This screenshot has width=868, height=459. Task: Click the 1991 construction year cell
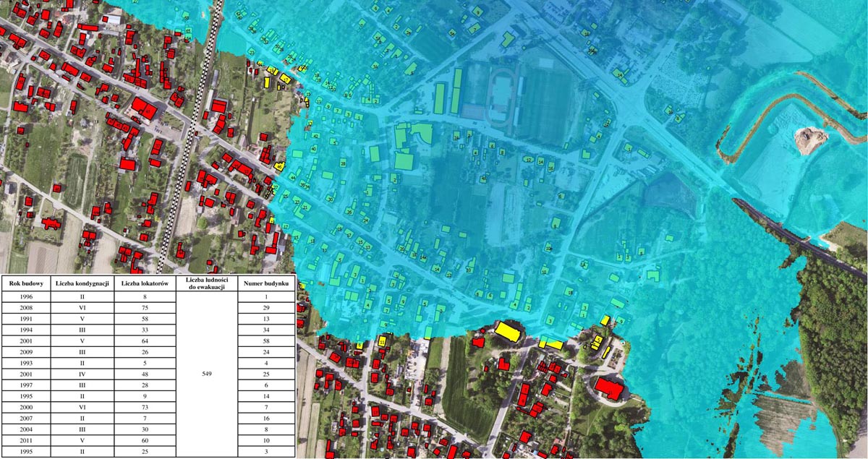(26, 319)
